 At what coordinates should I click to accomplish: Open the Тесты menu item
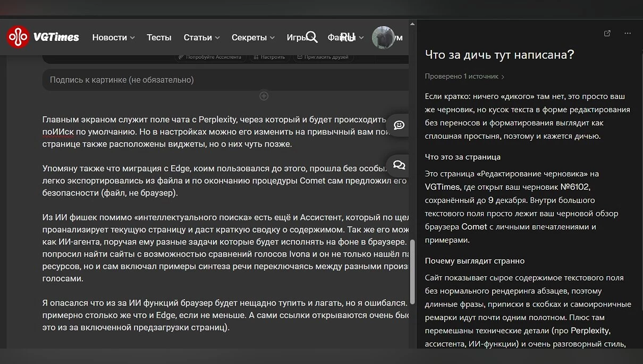pyautogui.click(x=159, y=37)
